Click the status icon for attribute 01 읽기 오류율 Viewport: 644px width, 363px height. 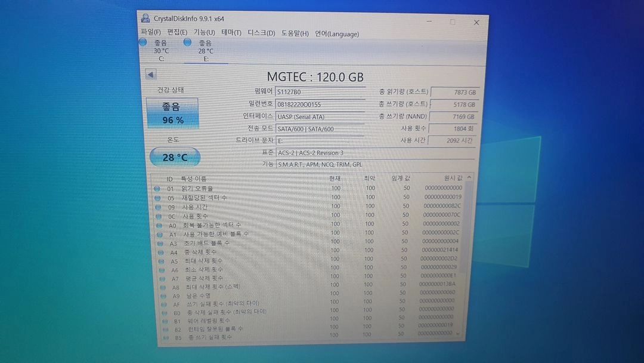click(157, 189)
